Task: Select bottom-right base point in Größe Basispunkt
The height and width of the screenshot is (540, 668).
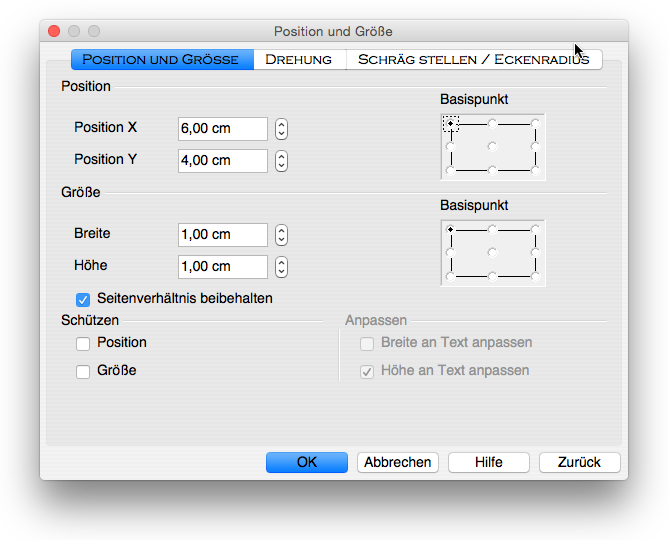Action: pos(535,276)
